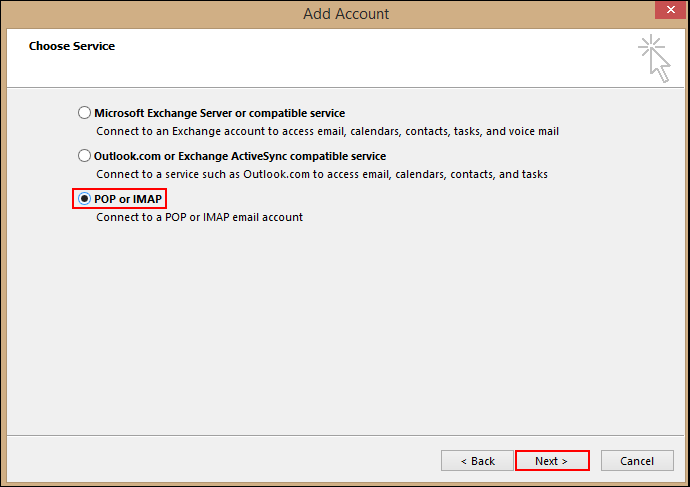Screen dimensions: 690x487
Task: Click the wizard cursor icon in header
Action: coord(655,57)
